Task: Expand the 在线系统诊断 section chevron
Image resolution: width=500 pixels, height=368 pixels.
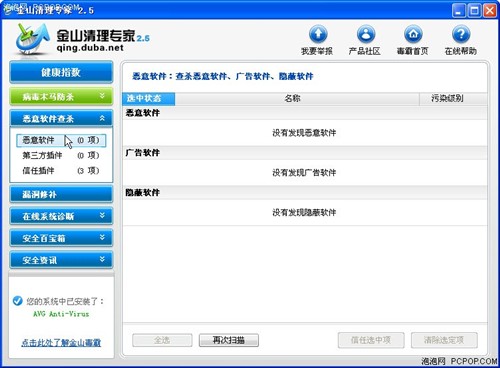Action: pyautogui.click(x=102, y=216)
